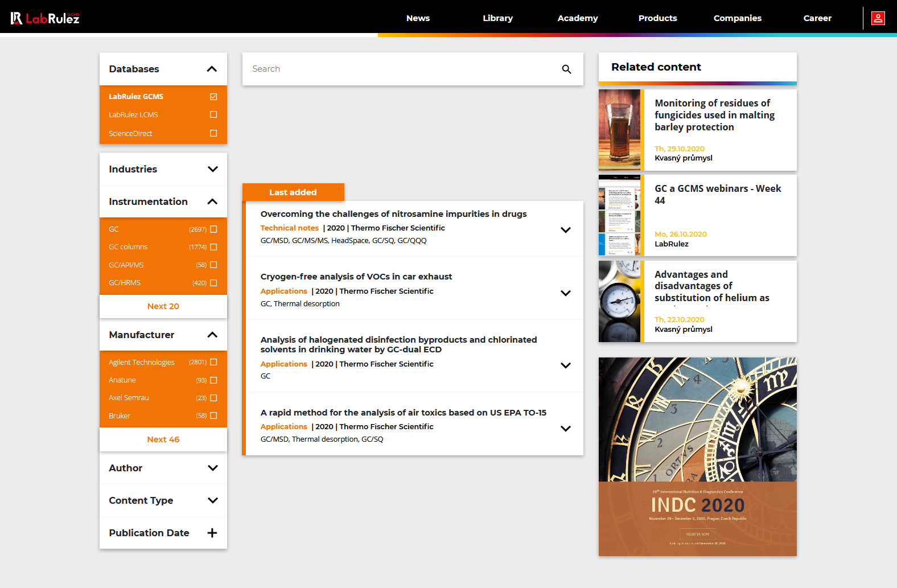This screenshot has width=897, height=588.
Task: Open A rapid method air toxics title
Action: [403, 413]
